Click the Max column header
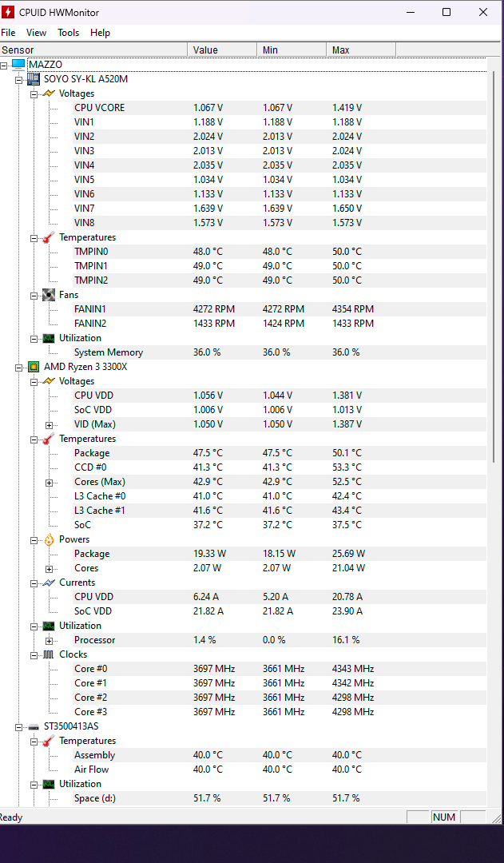 [361, 50]
